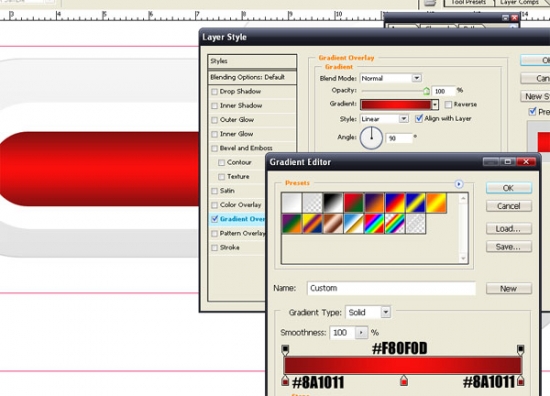Select the rainbow spectrum gradient preset
The height and width of the screenshot is (396, 550).
(374, 223)
